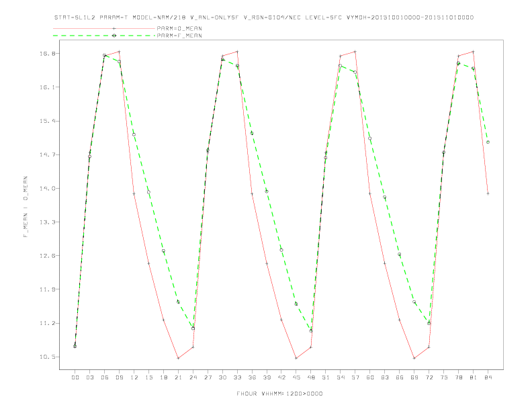Image resolution: width=532 pixels, height=411 pixels.
Task: Click x-axis tick label 30
Action: [222, 377]
